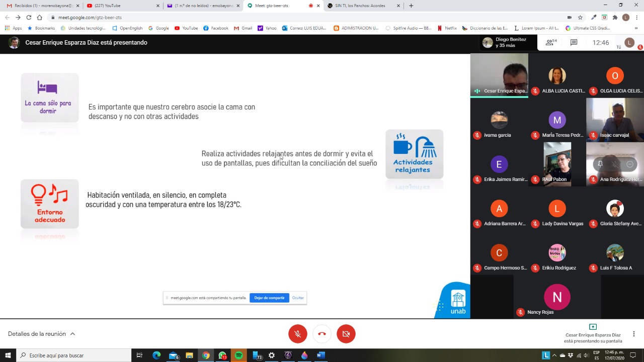Mute your microphone in Meet
The height and width of the screenshot is (362, 644).
coord(297,333)
